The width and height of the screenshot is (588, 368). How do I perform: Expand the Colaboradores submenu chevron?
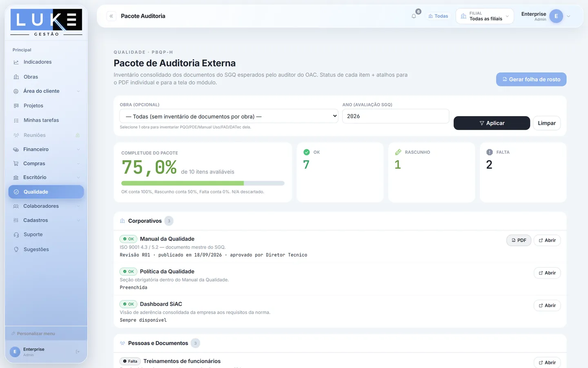pos(78,206)
